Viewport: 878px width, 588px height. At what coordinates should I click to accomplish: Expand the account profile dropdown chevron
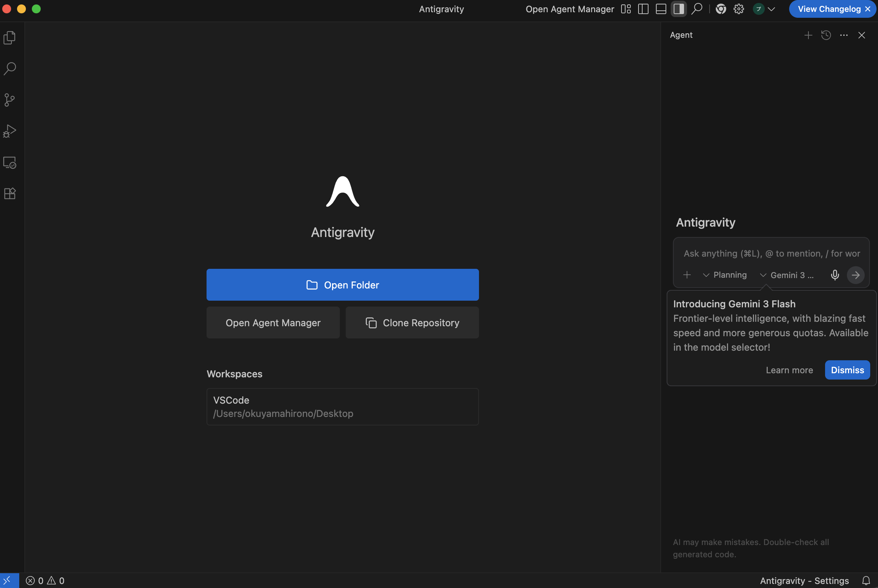[771, 9]
